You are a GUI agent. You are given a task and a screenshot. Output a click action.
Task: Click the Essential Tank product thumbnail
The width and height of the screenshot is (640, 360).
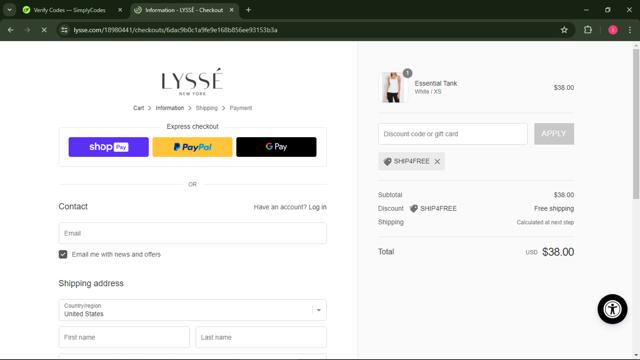[x=393, y=87]
